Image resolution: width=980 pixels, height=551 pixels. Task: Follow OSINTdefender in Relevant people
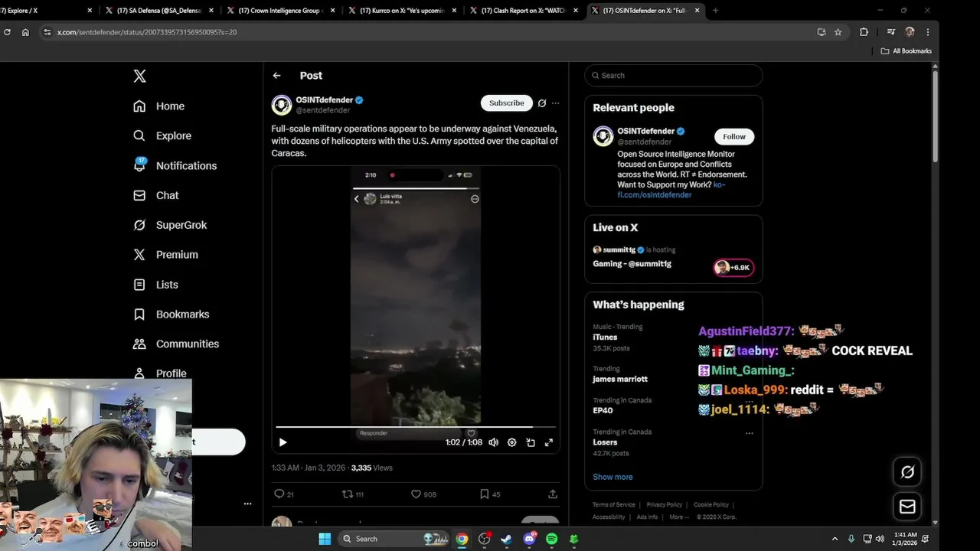734,137
